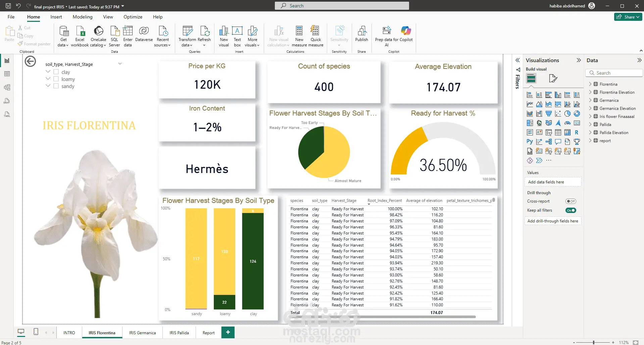The height and width of the screenshot is (345, 644).
Task: Enable the Cross-report toggle
Action: [571, 201]
